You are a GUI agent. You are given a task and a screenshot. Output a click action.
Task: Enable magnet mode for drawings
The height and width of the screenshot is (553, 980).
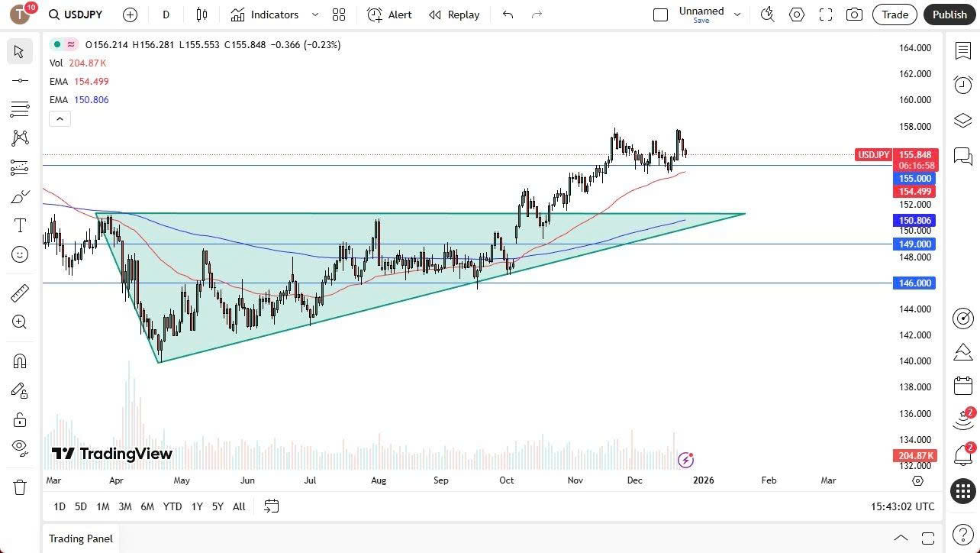[x=20, y=361]
